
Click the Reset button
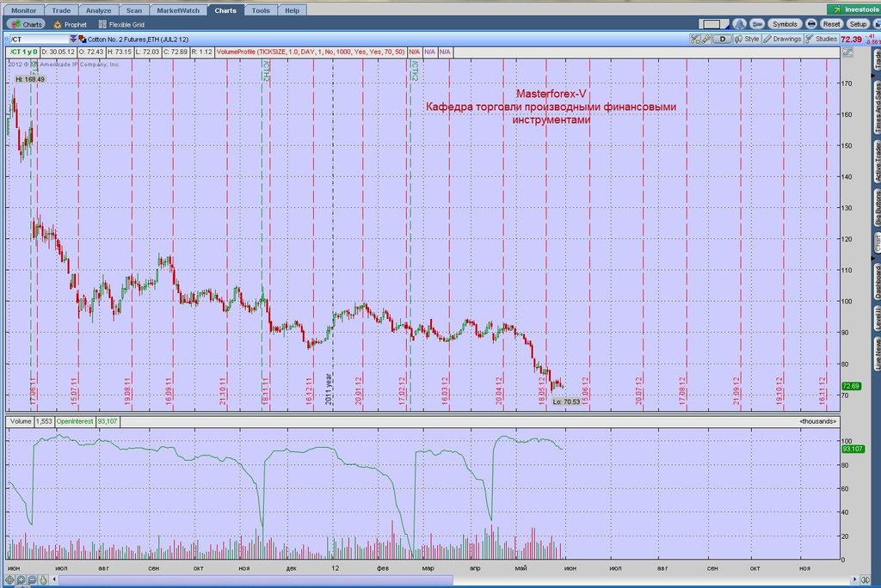[832, 24]
